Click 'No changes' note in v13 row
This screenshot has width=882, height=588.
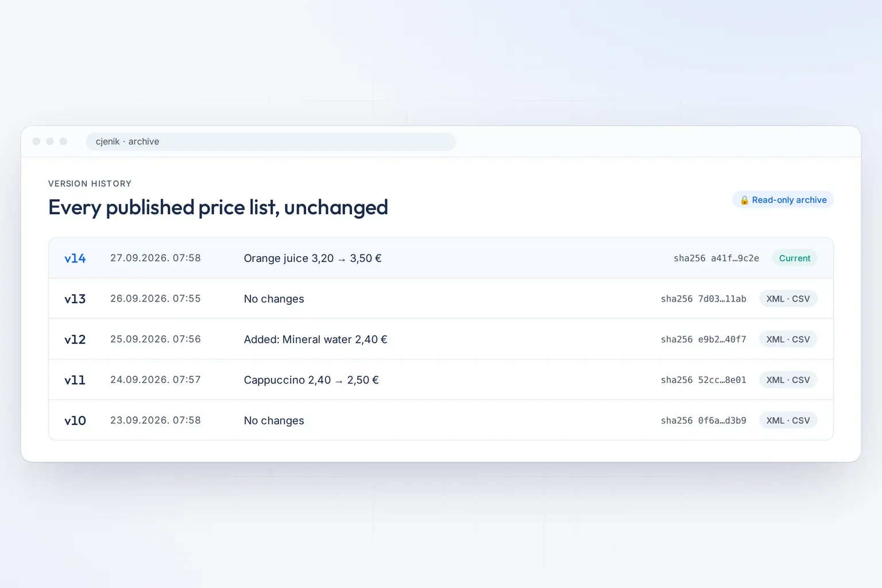pos(274,299)
